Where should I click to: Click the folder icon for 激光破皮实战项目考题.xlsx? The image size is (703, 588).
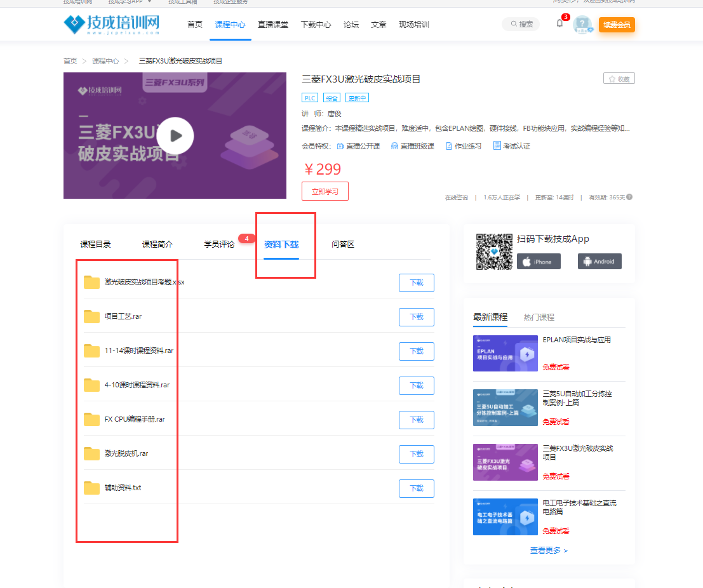(91, 282)
